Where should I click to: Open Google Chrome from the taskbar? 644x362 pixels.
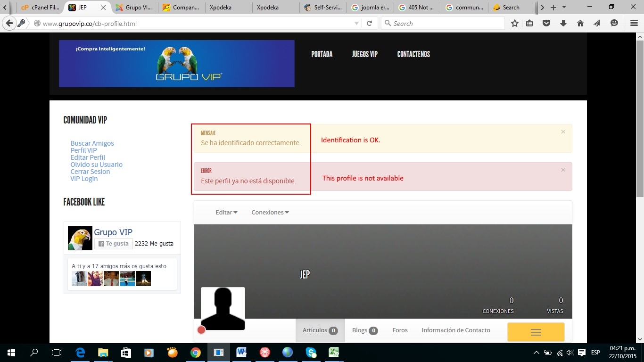(x=195, y=353)
